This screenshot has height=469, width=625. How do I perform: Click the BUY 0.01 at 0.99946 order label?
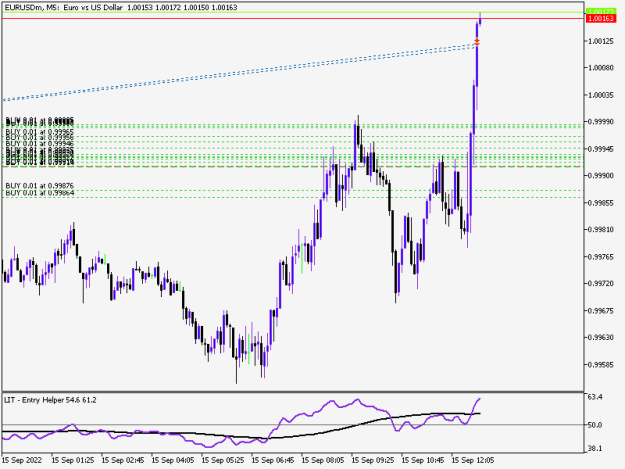(40, 143)
